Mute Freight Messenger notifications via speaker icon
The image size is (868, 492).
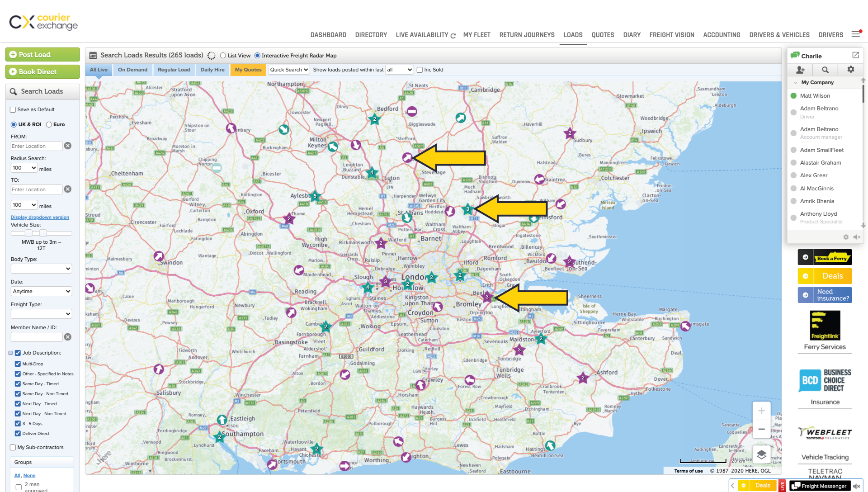point(858,486)
